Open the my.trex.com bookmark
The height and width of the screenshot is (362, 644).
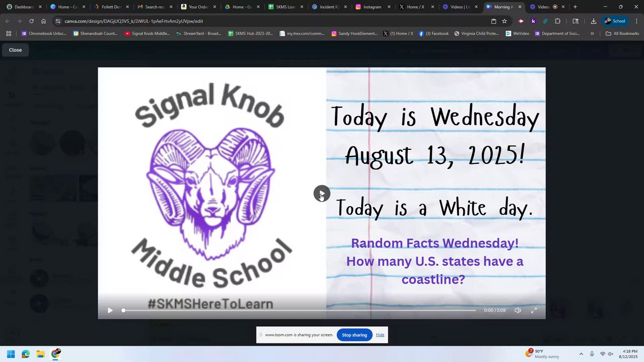[x=302, y=34]
